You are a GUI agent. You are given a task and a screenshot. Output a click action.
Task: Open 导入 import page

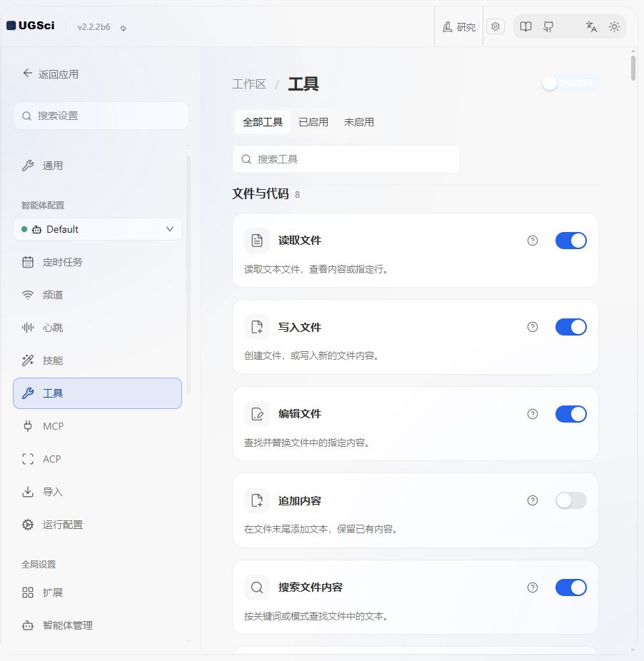97,492
